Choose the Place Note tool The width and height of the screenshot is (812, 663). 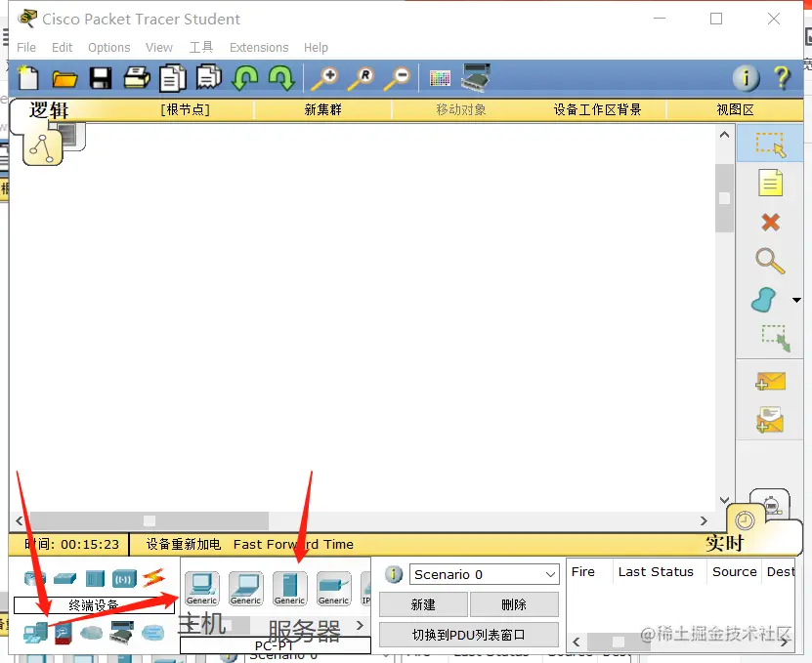[770, 183]
